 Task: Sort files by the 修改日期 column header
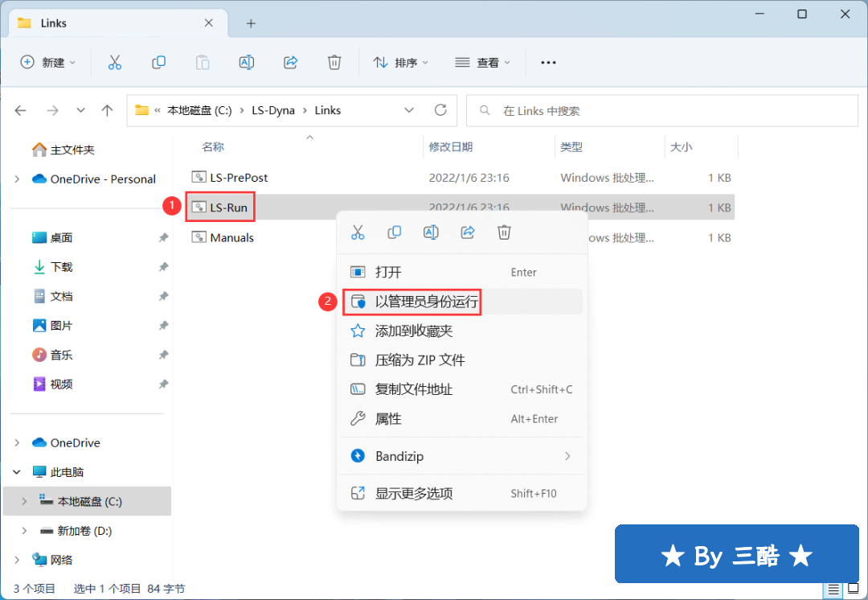[451, 147]
